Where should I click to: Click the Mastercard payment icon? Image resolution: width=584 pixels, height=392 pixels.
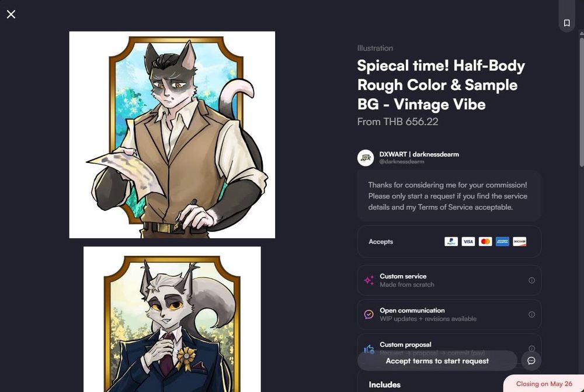pyautogui.click(x=485, y=241)
